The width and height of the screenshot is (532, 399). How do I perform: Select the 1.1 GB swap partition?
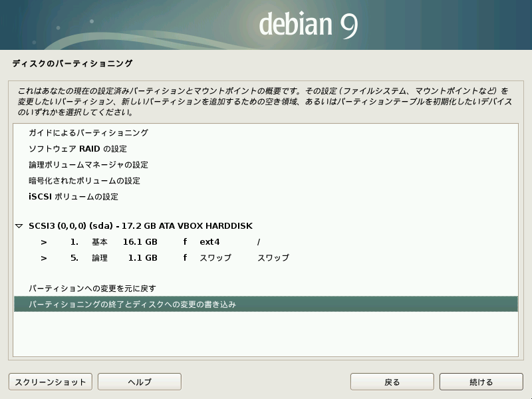140,258
